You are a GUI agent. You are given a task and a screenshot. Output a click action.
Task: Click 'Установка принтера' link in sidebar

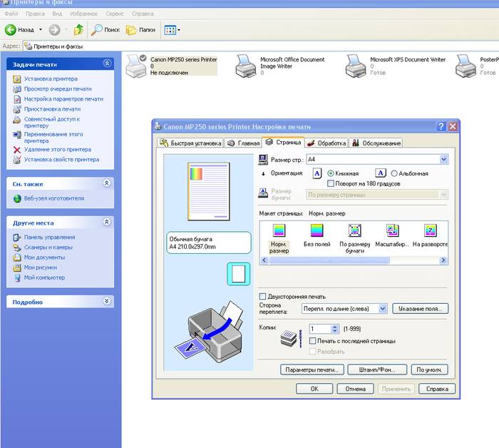pos(51,79)
